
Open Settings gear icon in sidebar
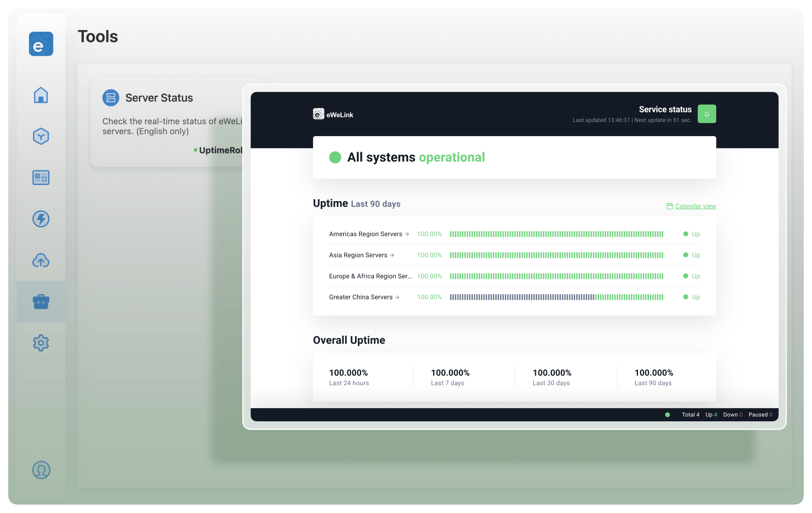coord(41,343)
